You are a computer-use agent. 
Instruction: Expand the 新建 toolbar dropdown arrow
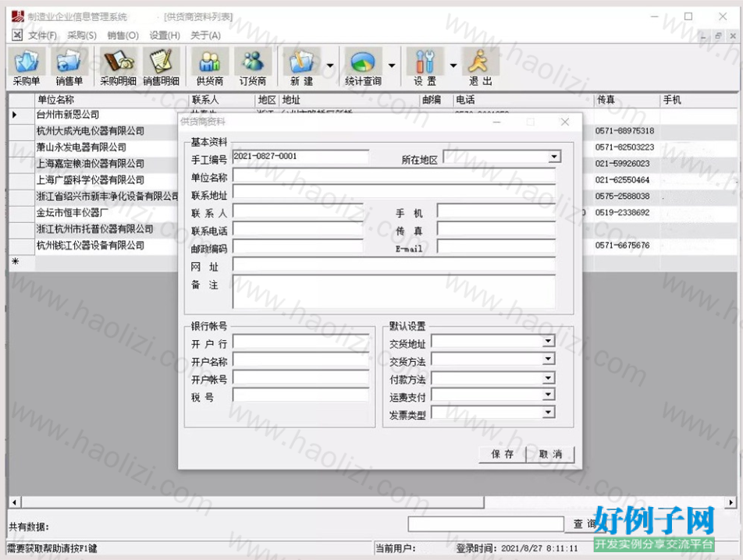click(330, 66)
